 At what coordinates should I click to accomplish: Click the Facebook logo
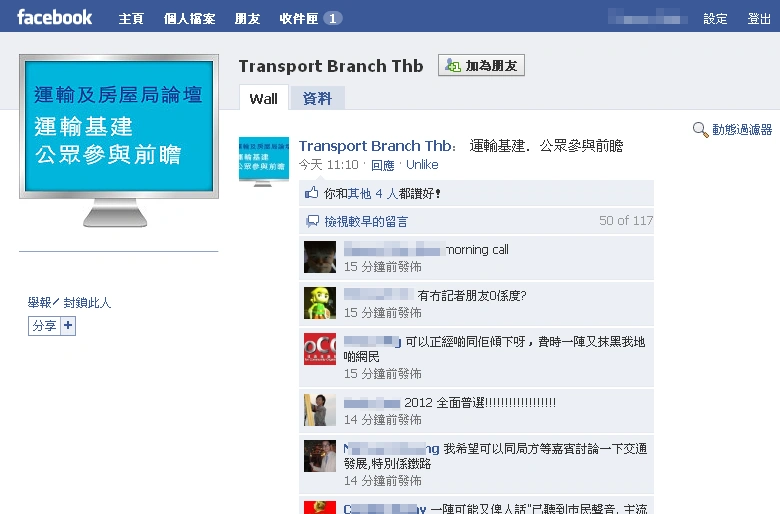54,17
